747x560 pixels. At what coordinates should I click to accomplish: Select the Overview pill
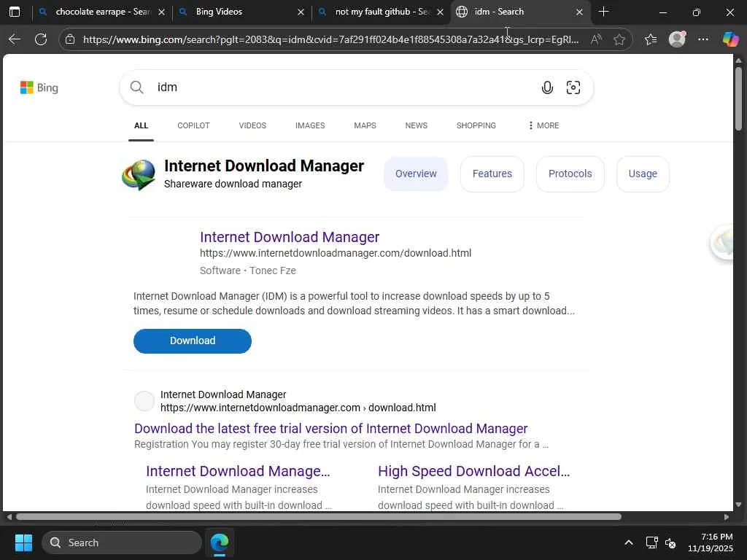[x=416, y=174]
